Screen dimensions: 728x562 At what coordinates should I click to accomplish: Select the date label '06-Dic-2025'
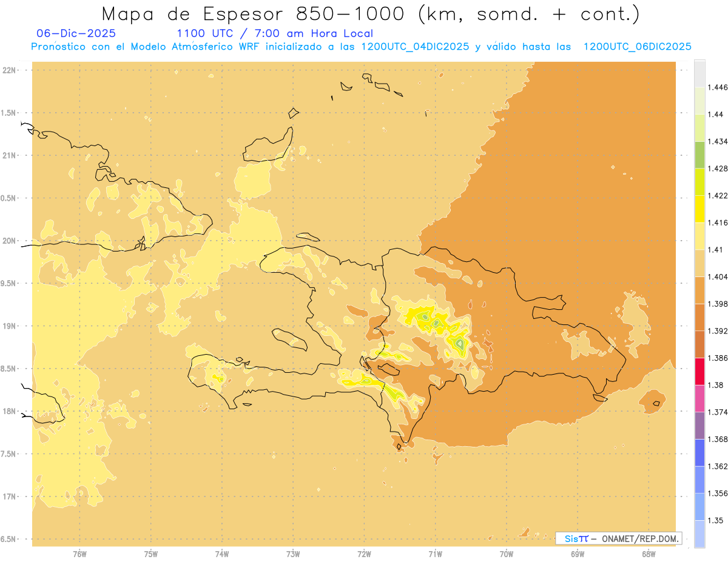pos(76,33)
